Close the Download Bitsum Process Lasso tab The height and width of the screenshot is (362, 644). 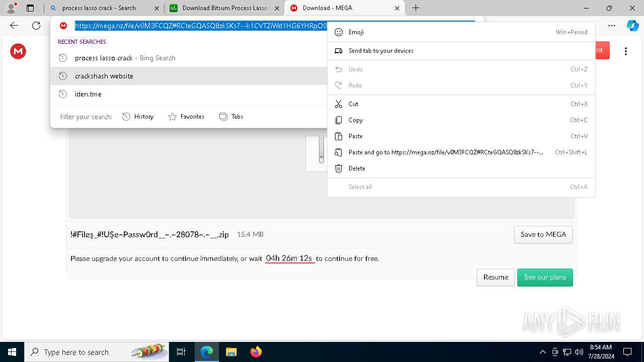click(x=277, y=8)
